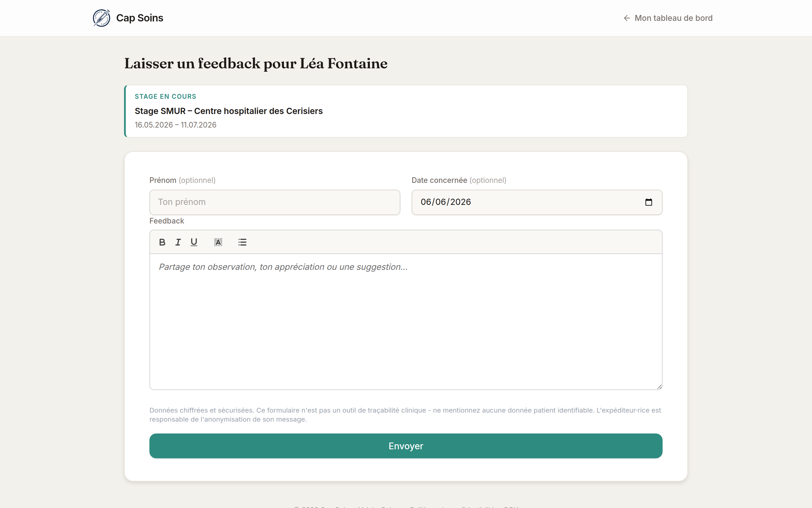Toggle underline formatting in editor toolbar
Image resolution: width=812 pixels, height=508 pixels.
(x=194, y=242)
